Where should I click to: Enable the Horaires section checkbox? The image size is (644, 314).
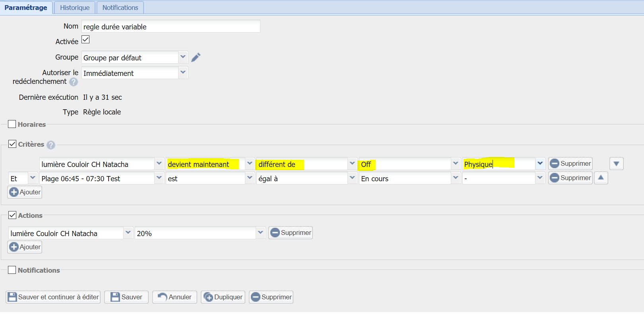click(12, 124)
